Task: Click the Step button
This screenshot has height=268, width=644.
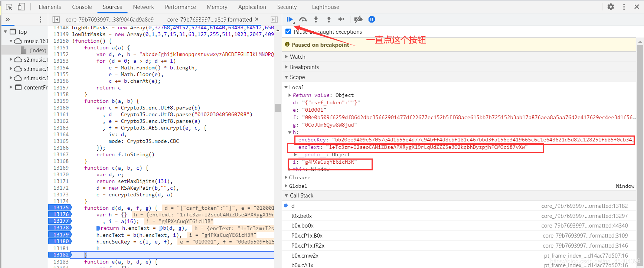Action: tap(341, 19)
